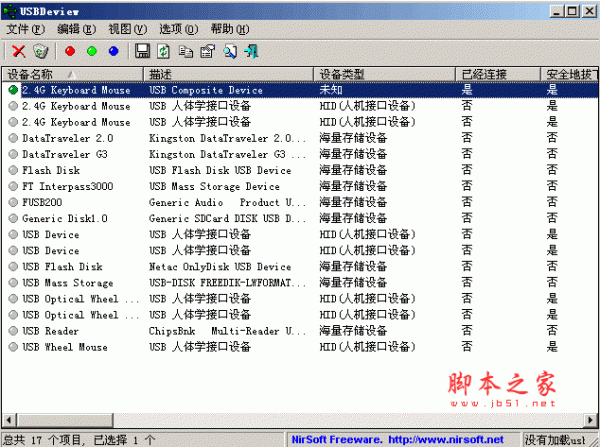Click the Generic SDCard DISK description
The height and width of the screenshot is (447, 600).
[x=227, y=218]
